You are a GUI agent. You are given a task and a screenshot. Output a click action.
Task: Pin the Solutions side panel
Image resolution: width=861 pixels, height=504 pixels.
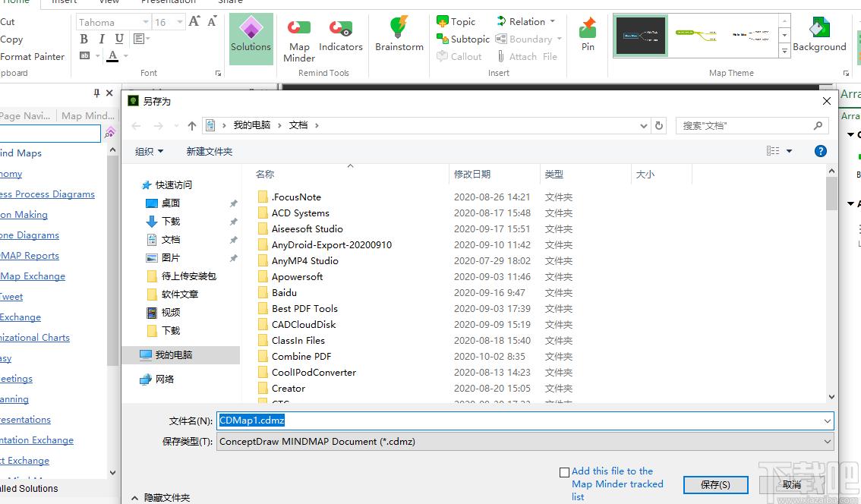pos(96,93)
